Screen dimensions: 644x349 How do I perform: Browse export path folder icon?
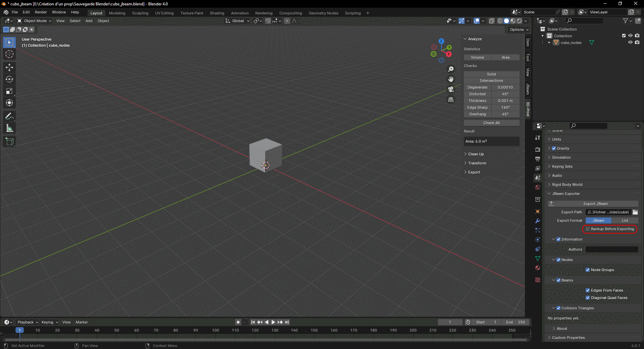click(635, 212)
